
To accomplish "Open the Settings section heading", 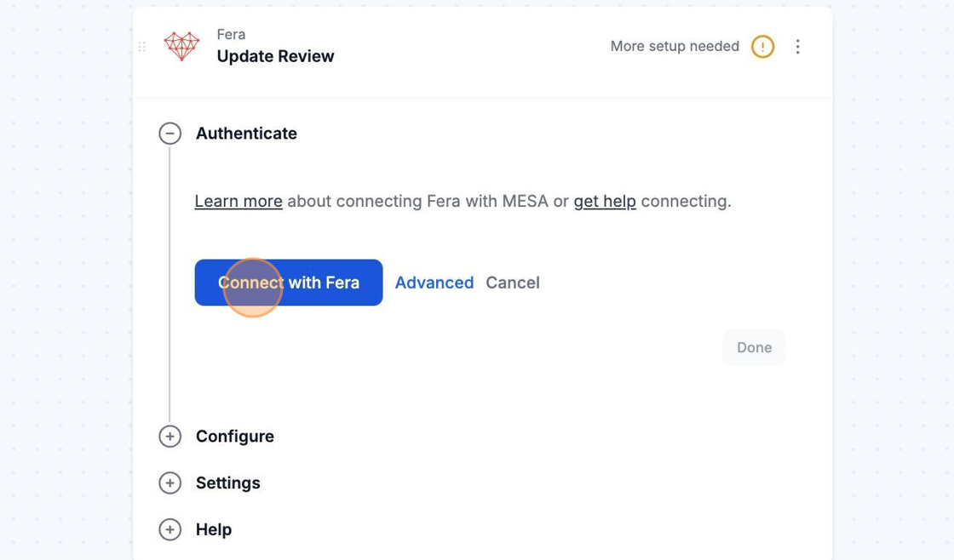I will (228, 483).
